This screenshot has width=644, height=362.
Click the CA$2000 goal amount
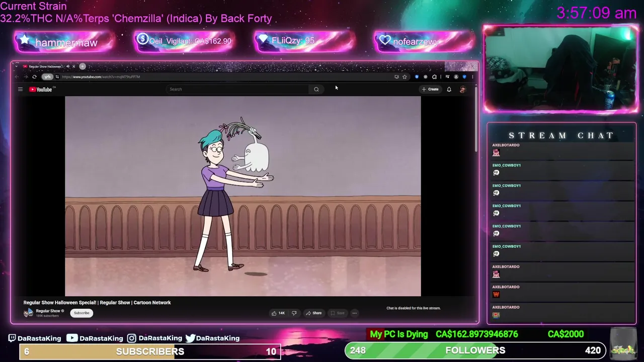tap(566, 334)
